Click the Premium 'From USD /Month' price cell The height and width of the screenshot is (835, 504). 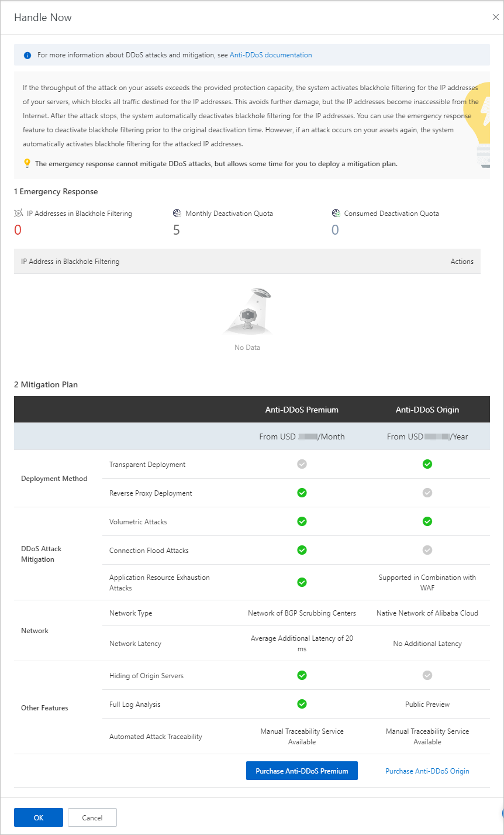point(302,437)
